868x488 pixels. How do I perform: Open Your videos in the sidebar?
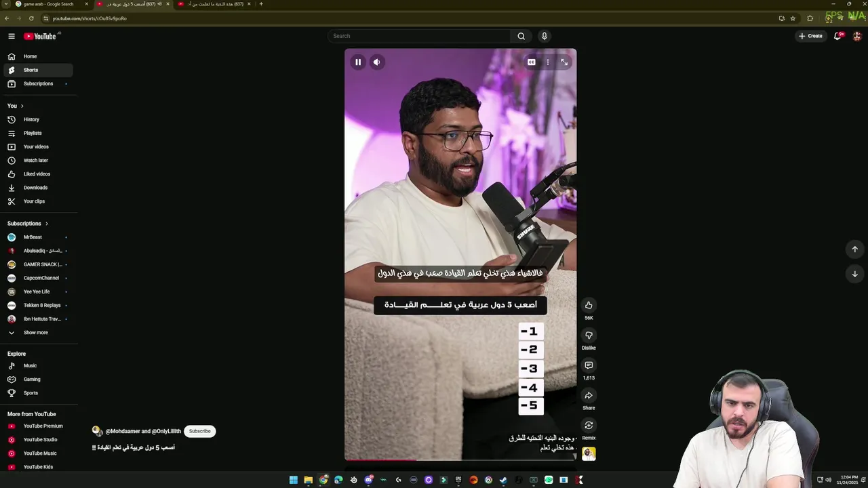click(38, 146)
